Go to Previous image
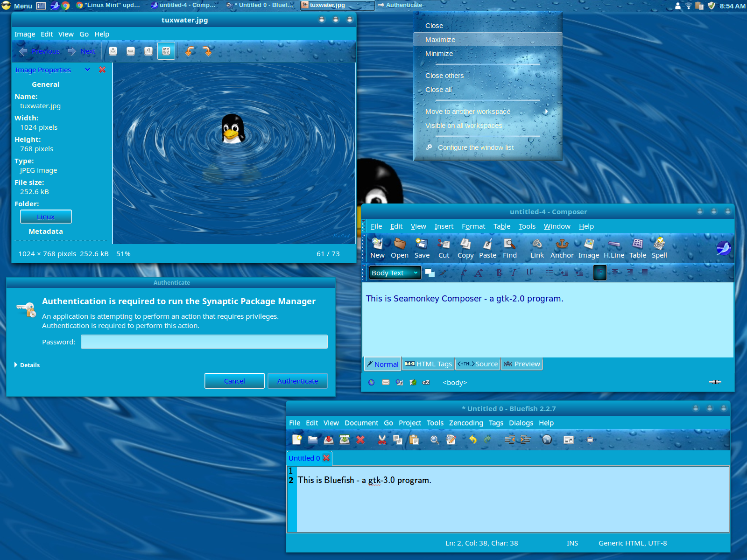Image resolution: width=747 pixels, height=560 pixels. 40,51
